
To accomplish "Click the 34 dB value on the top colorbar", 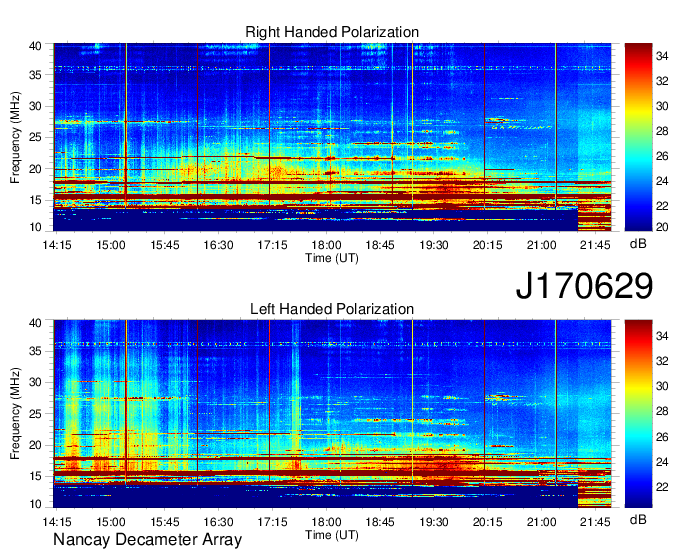I will [x=662, y=56].
